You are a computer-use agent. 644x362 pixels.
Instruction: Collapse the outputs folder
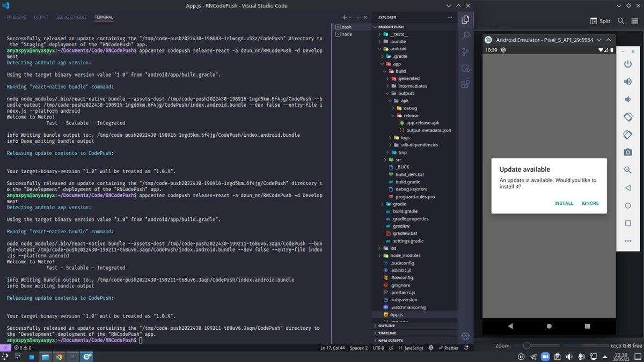[x=387, y=93]
